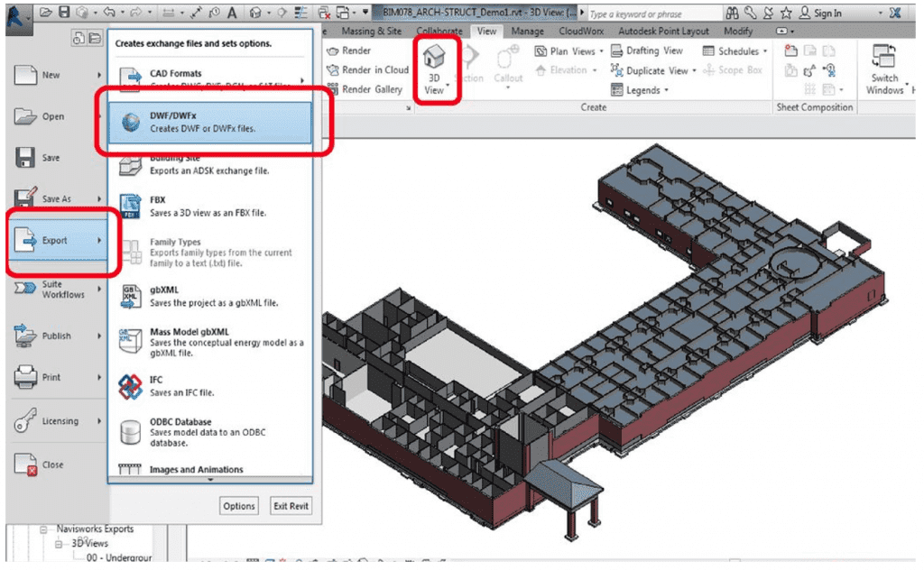Click the Render in Cloud button
Image resolution: width=924 pixels, height=570 pixels.
point(368,70)
